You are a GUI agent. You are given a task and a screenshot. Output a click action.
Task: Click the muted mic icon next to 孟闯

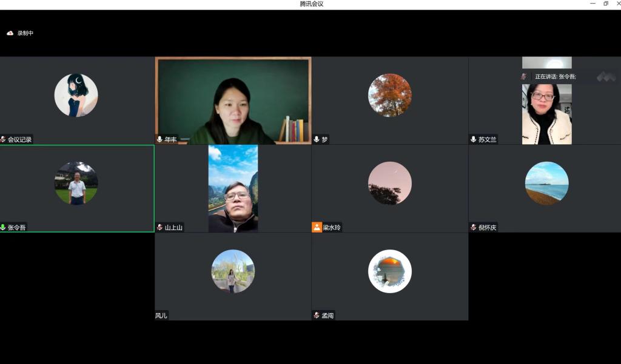[x=317, y=316]
